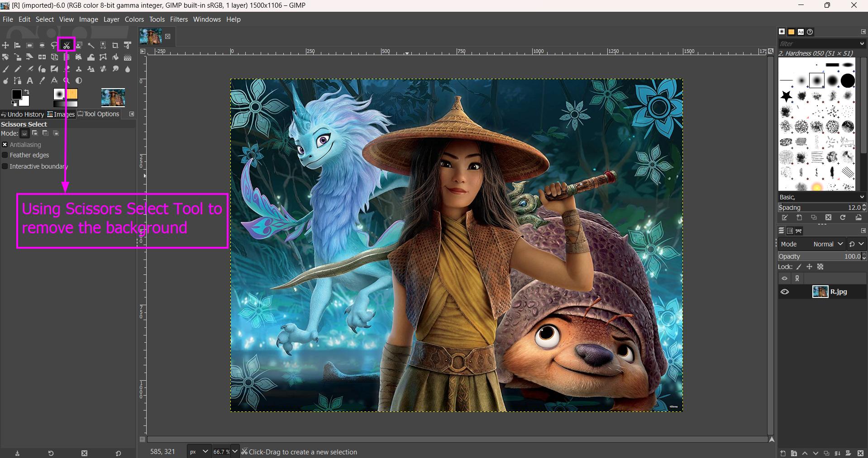Select the Ellipse Select tool

[42, 45]
